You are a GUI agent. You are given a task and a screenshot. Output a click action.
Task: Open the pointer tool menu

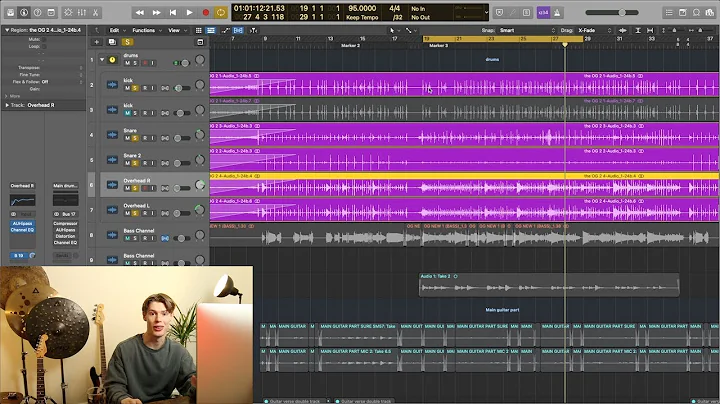[x=394, y=30]
